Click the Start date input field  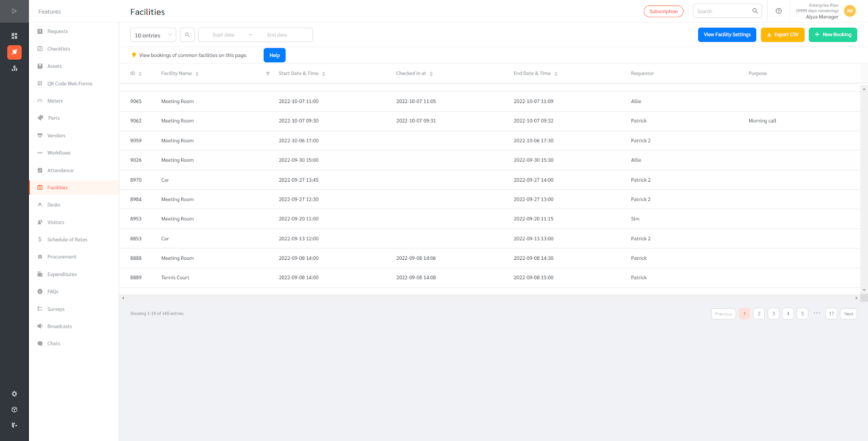point(224,35)
